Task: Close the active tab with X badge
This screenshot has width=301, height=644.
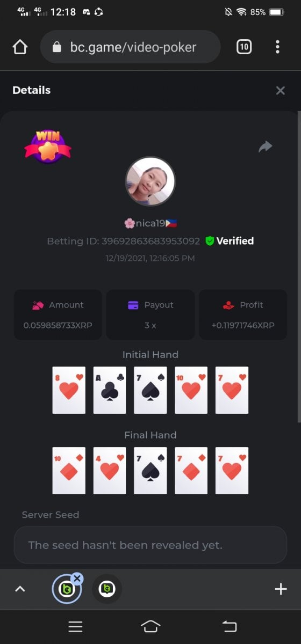Action: point(77,578)
